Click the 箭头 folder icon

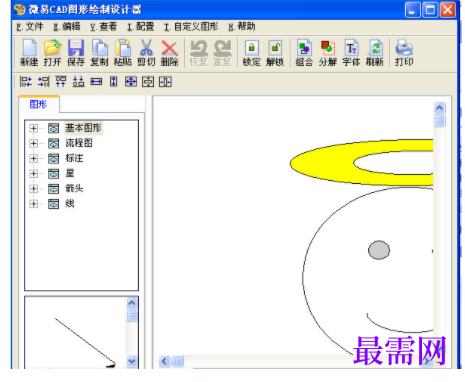click(x=53, y=189)
